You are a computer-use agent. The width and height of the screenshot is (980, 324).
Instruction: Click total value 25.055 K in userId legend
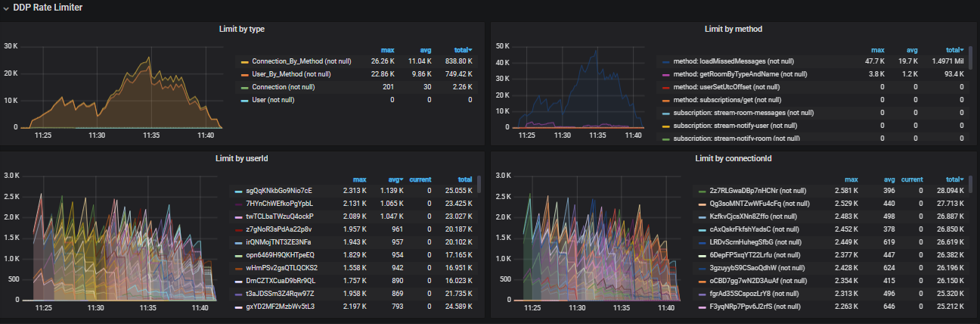click(460, 190)
